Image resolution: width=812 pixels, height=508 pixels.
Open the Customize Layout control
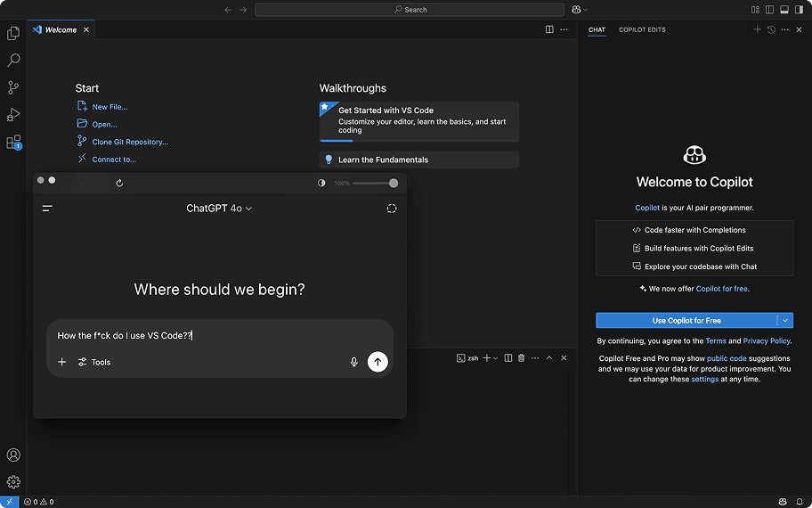point(755,9)
